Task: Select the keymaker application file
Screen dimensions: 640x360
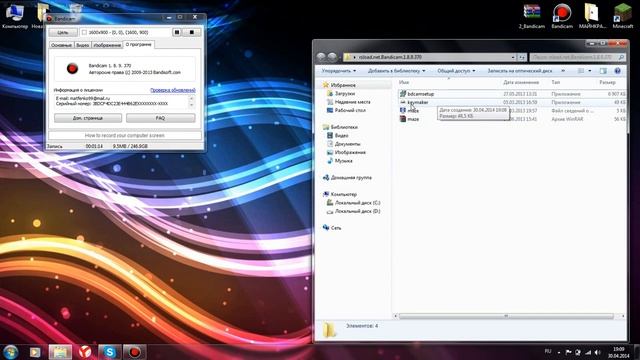Action: click(x=511, y=102)
